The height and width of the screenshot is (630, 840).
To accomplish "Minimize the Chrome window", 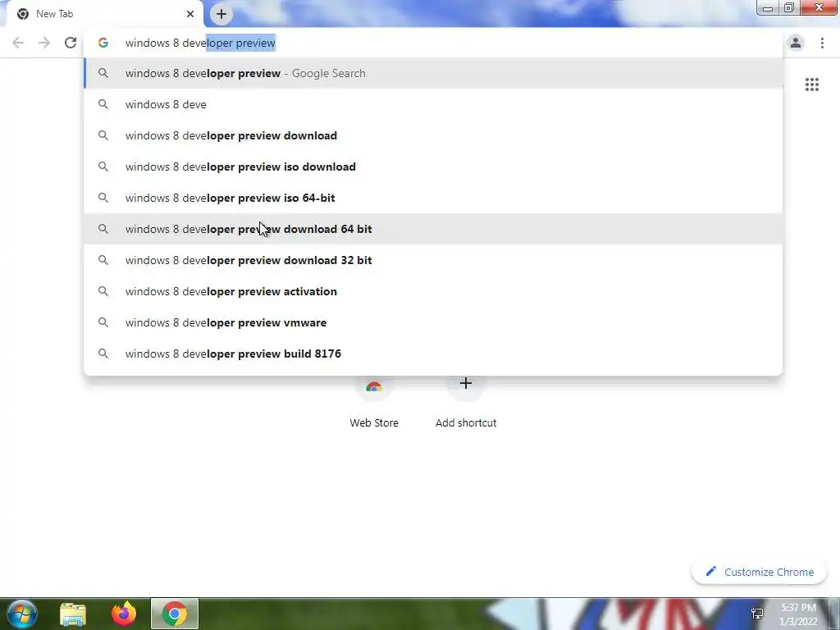I will pos(768,8).
